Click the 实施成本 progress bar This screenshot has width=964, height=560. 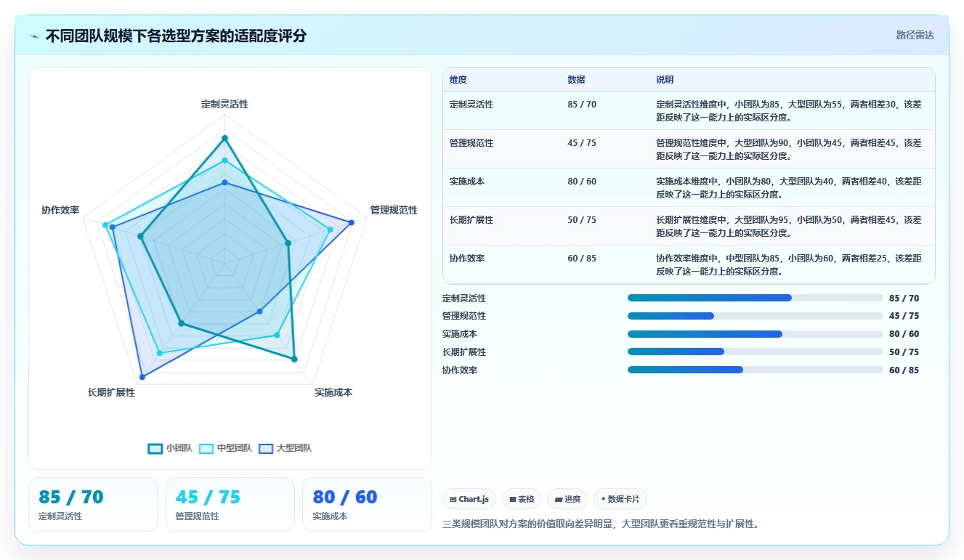[756, 334]
